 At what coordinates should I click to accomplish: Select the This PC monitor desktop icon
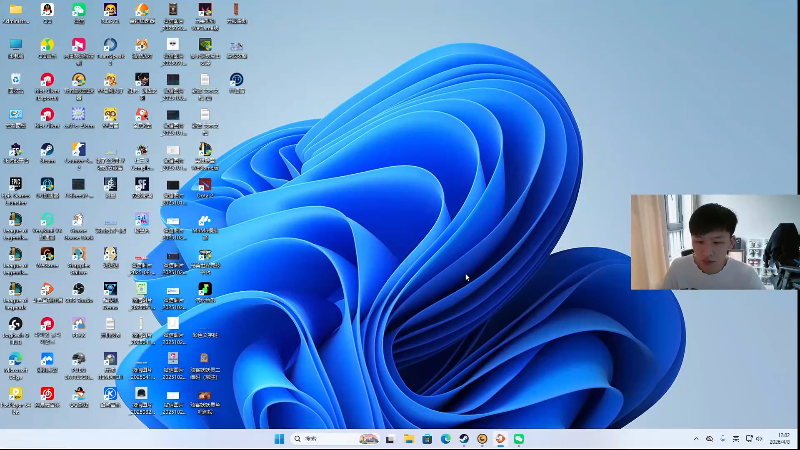(x=15, y=45)
